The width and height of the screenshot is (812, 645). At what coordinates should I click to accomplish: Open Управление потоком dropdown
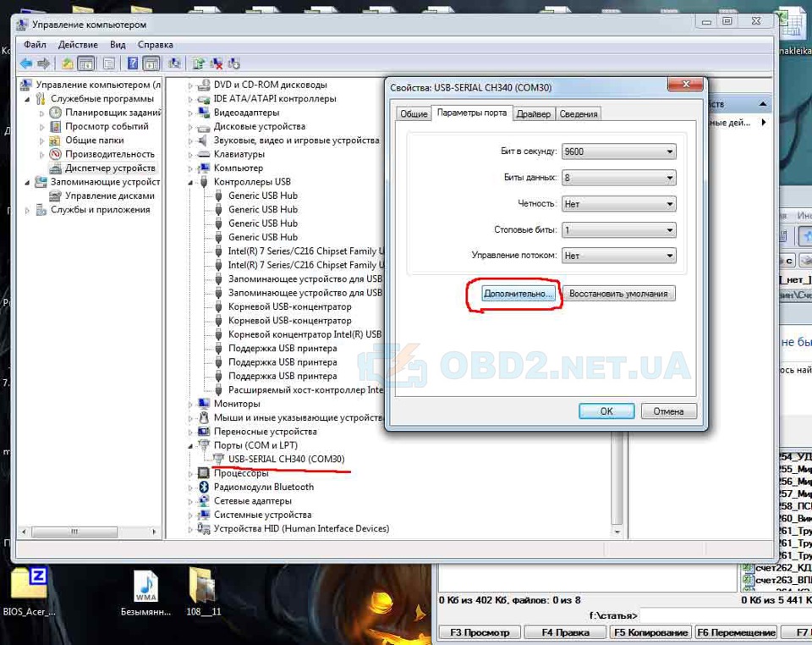coord(619,256)
